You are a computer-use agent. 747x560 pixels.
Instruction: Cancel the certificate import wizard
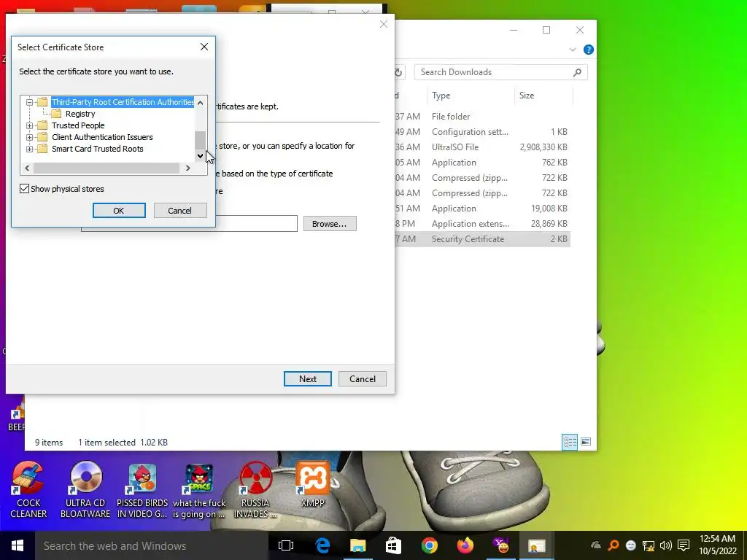pyautogui.click(x=363, y=379)
